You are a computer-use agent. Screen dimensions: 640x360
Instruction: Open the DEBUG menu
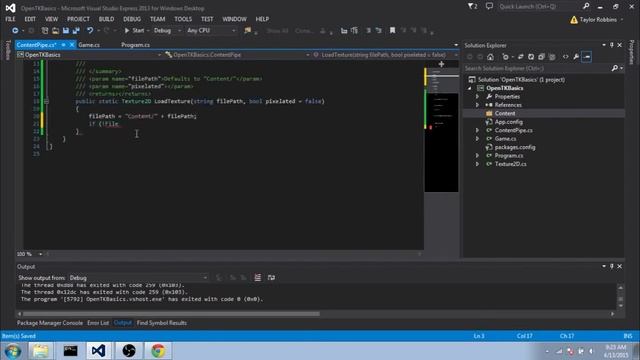(132, 19)
